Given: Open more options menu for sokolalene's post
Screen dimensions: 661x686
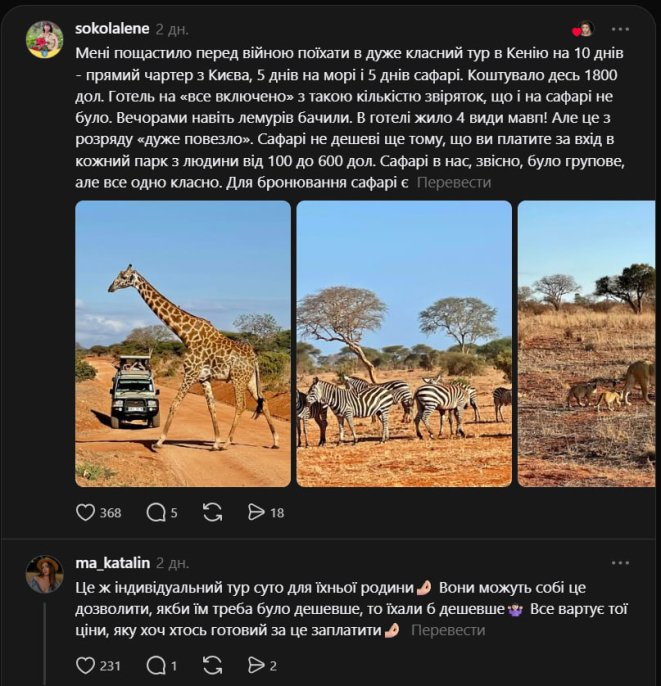Looking at the screenshot, I should point(621,29).
